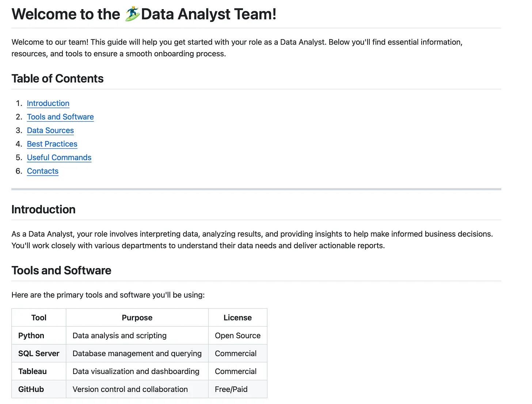Select the Tableau table cell
This screenshot has width=532, height=404.
point(39,371)
